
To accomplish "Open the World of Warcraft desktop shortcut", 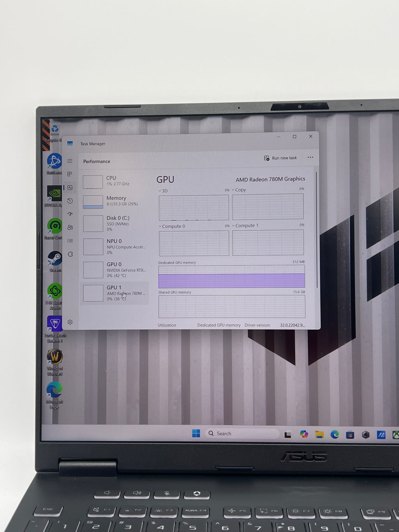I will [x=55, y=362].
